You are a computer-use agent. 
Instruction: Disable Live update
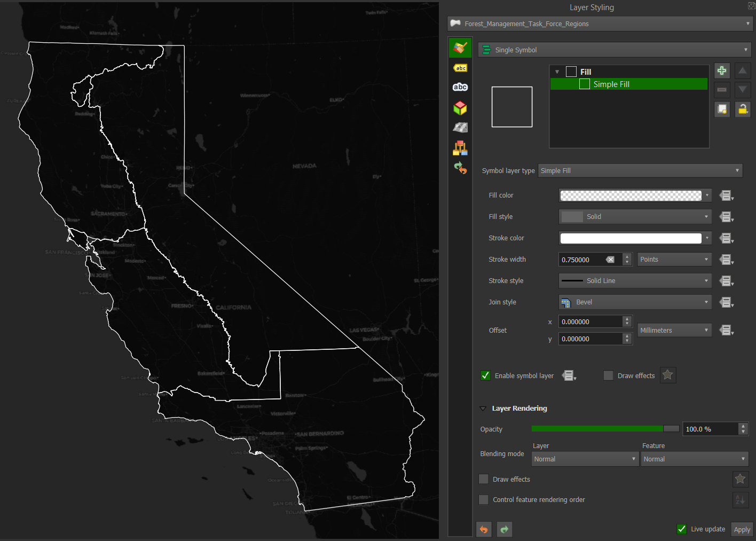pos(682,529)
